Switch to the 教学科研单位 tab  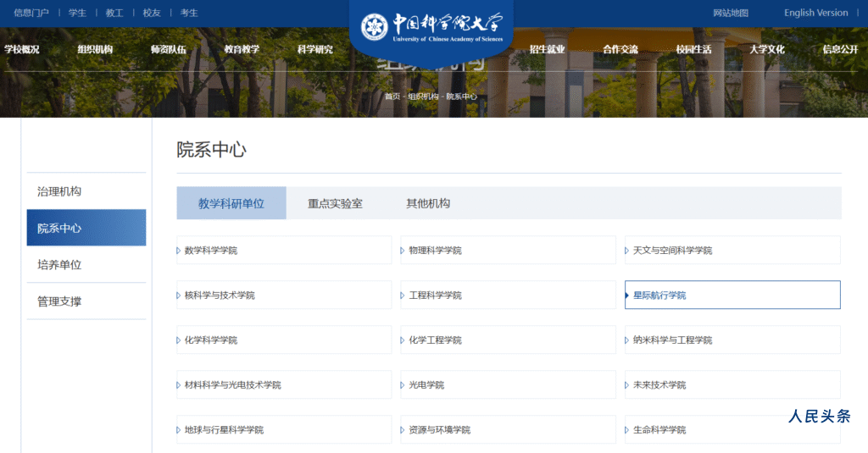(x=231, y=203)
